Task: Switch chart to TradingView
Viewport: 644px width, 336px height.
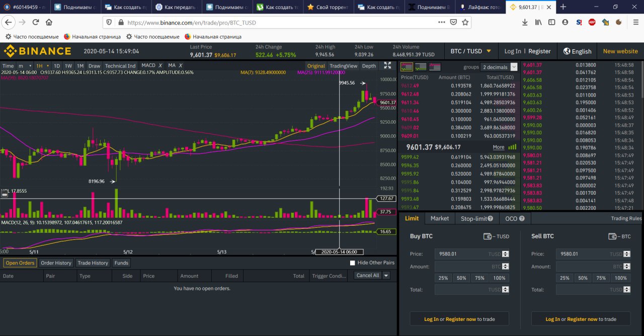Action: 343,66
